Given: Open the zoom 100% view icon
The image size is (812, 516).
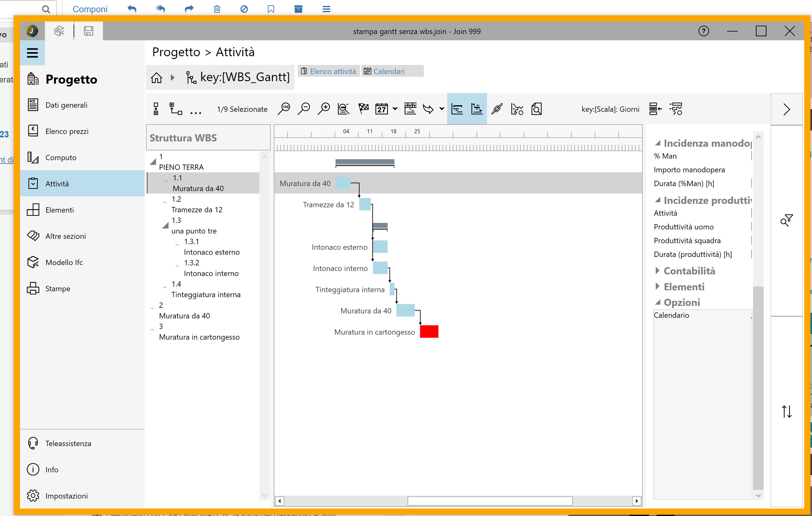Looking at the screenshot, I should click(x=284, y=109).
